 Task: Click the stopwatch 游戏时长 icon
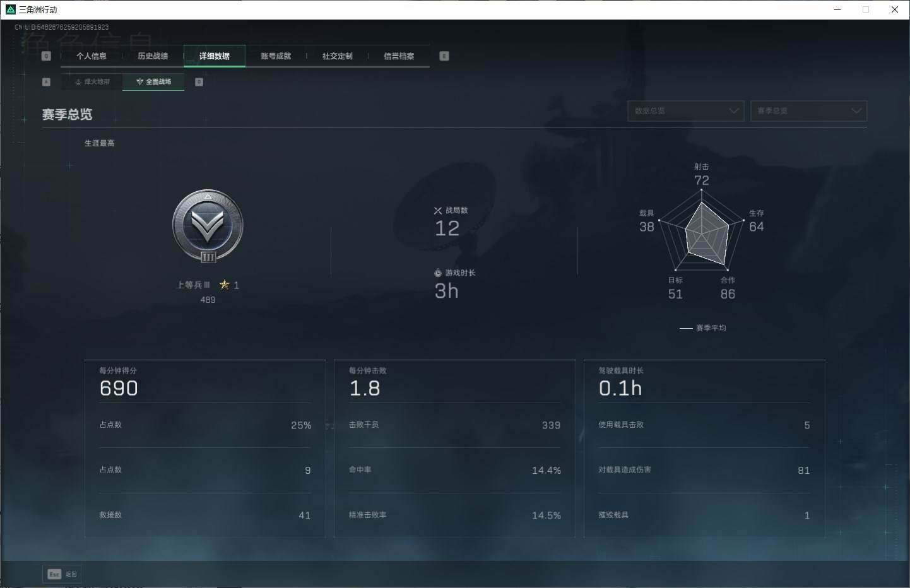438,273
